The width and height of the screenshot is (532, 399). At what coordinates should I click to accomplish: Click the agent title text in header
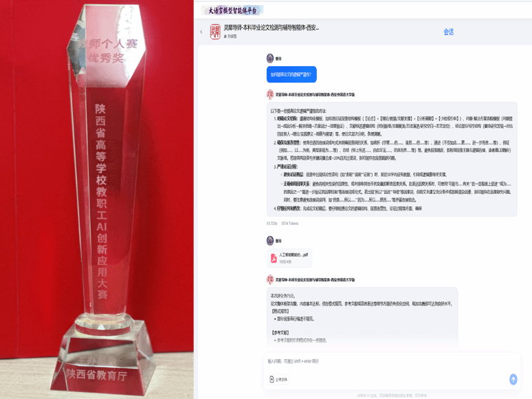[x=271, y=28]
